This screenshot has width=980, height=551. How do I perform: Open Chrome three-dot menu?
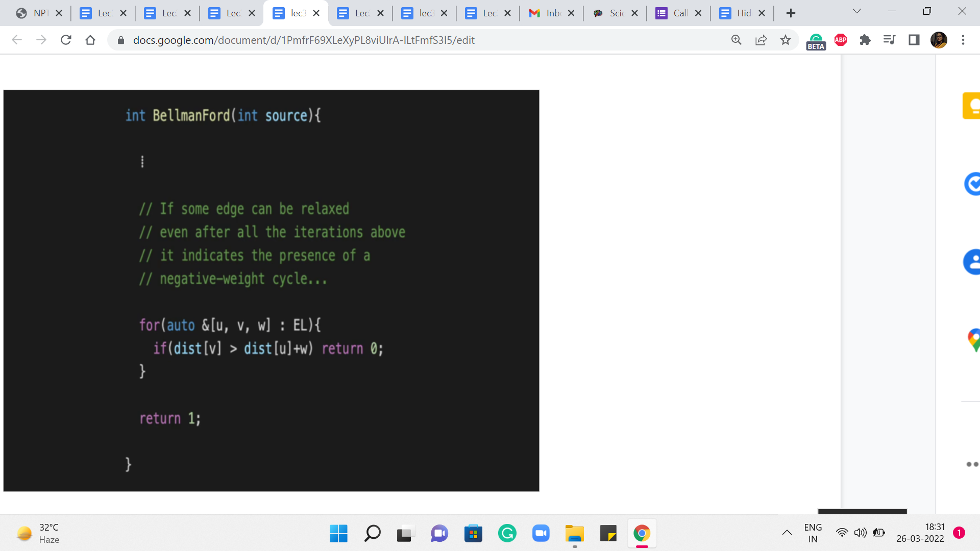tap(963, 40)
